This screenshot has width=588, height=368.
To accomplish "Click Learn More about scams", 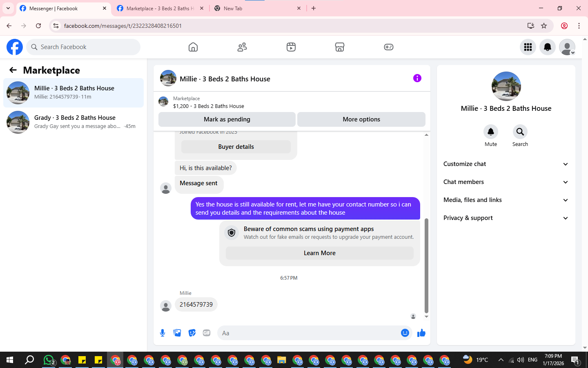I will pyautogui.click(x=320, y=253).
